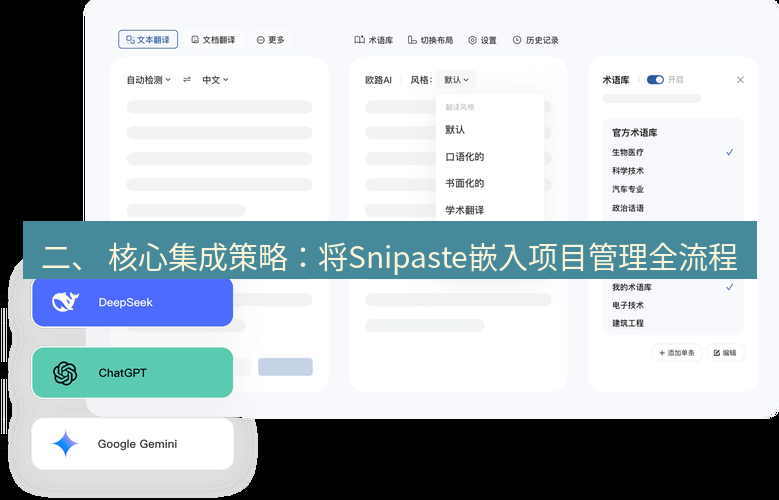Open 历史记录 history
The image size is (779, 500).
pyautogui.click(x=536, y=40)
